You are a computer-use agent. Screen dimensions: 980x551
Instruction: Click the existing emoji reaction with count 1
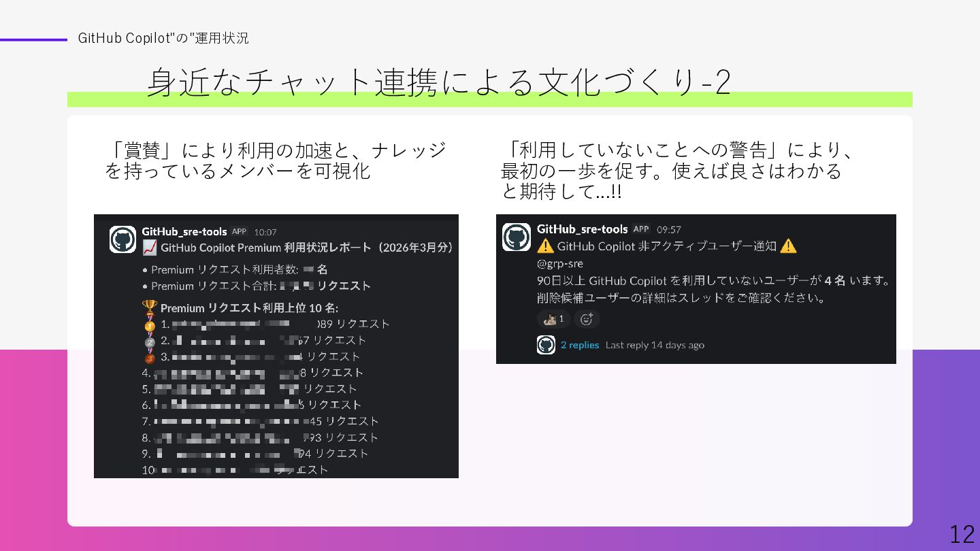pyautogui.click(x=553, y=318)
